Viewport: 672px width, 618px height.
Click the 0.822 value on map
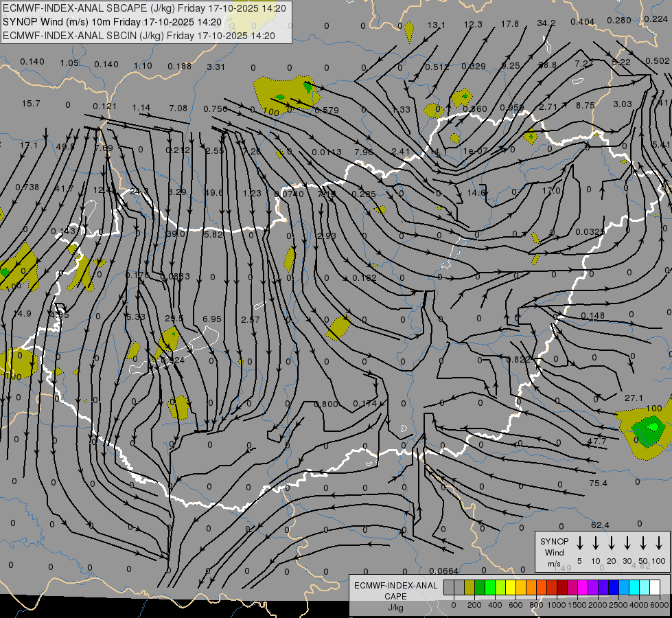click(518, 359)
